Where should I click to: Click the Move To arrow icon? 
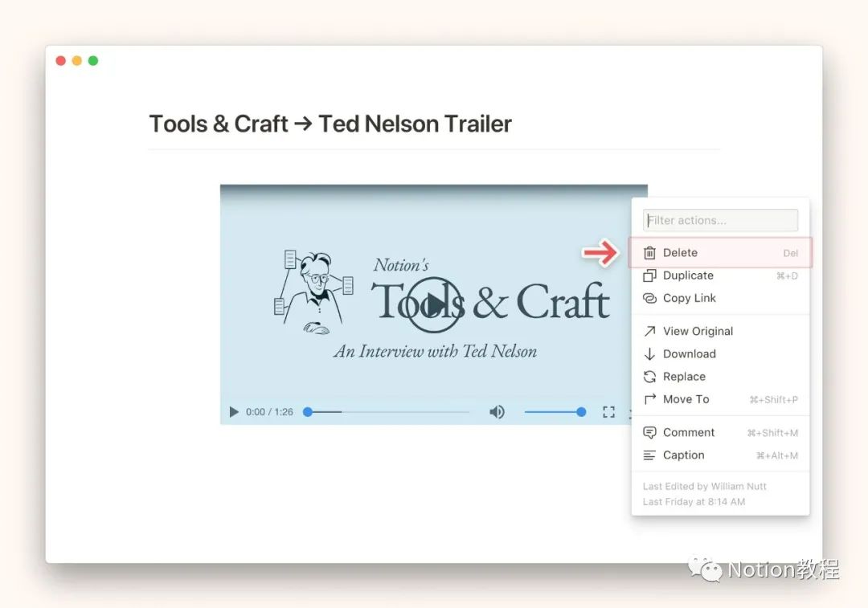tap(649, 399)
